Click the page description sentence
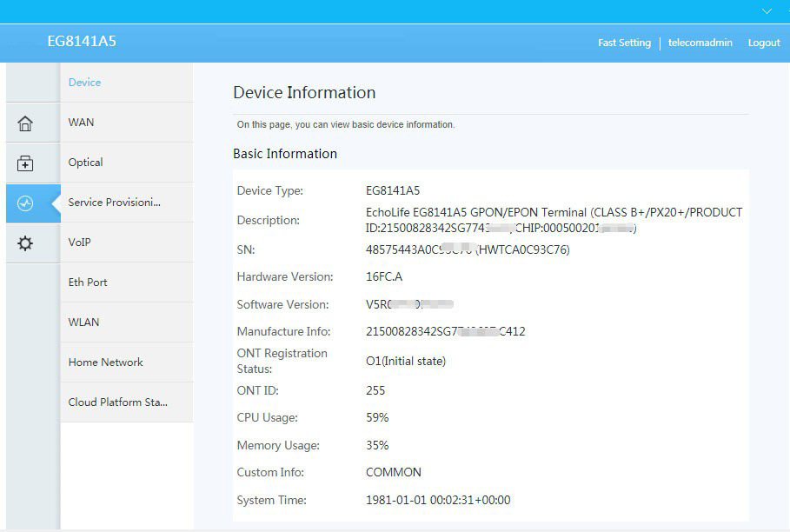This screenshot has height=532, width=790. pyautogui.click(x=346, y=124)
